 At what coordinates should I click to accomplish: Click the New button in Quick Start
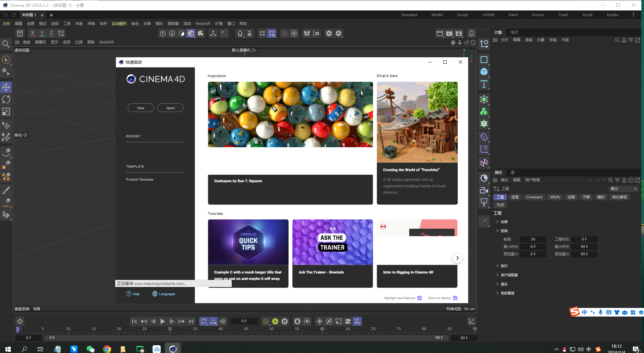tap(141, 108)
